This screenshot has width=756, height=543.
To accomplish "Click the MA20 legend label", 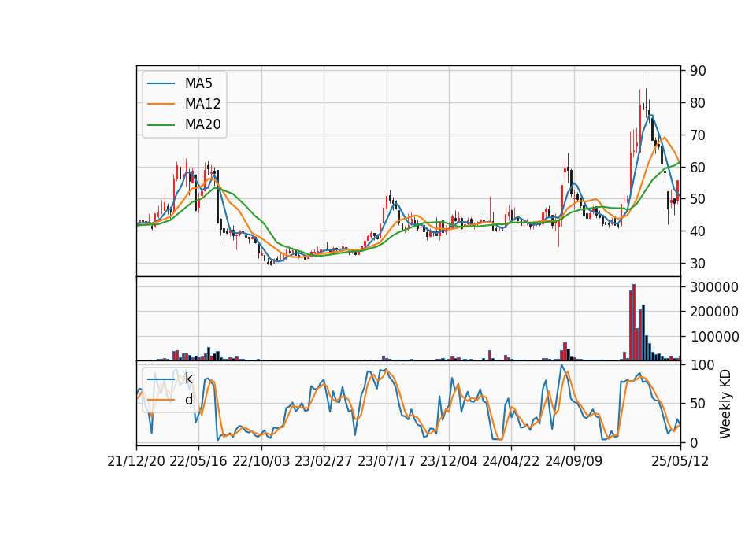I will pos(202,124).
